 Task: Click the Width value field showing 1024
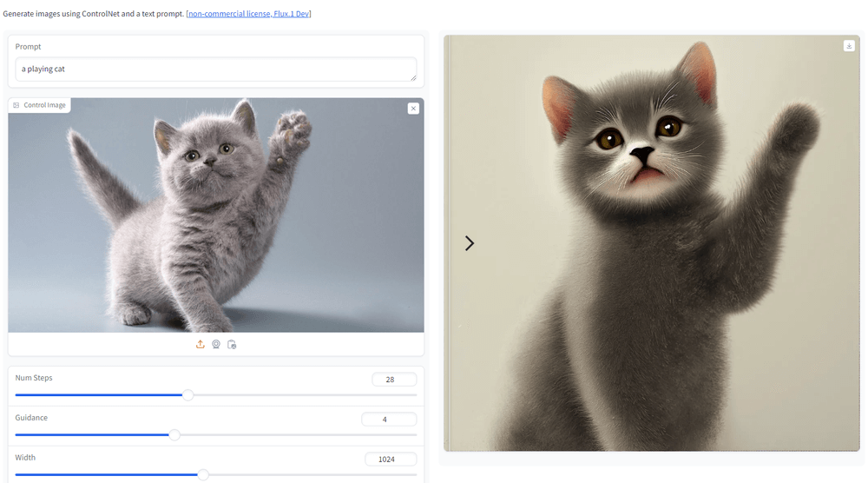click(x=391, y=460)
